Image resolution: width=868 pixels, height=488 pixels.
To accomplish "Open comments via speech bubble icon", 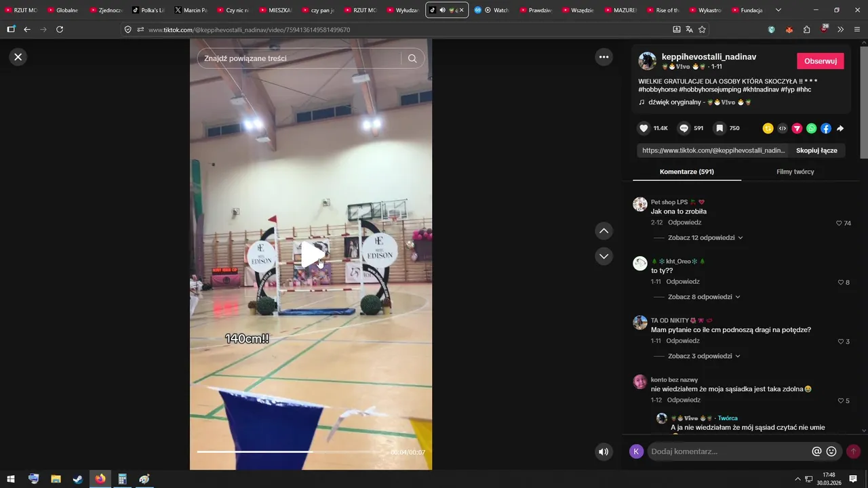I will point(684,128).
